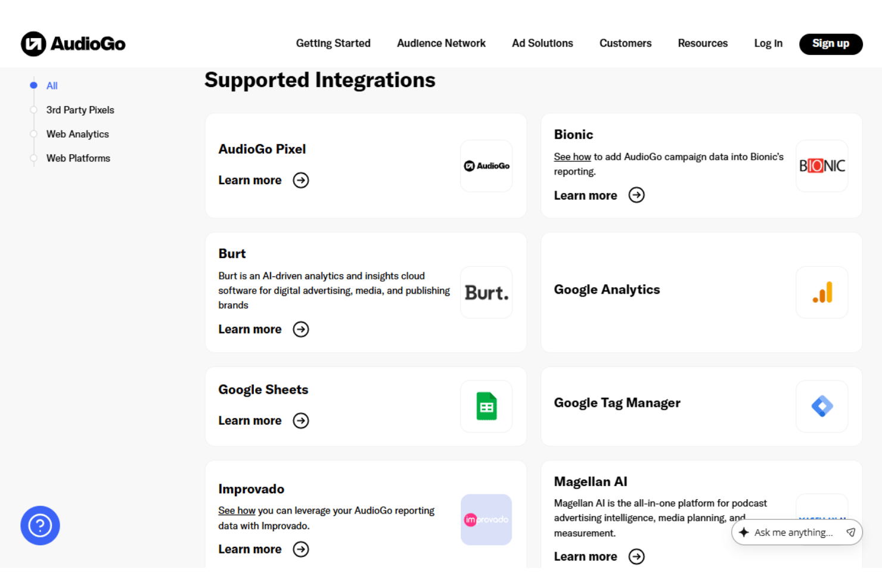Open Resources menu
The image size is (882, 588).
pos(703,43)
